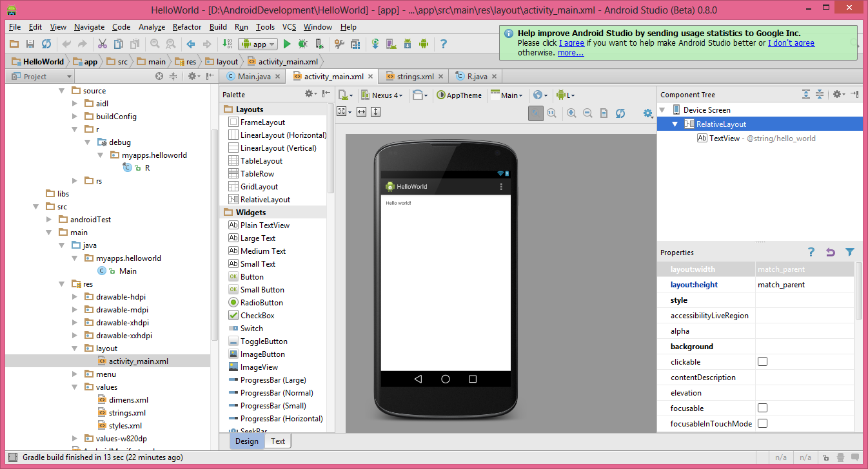Viewport: 868px width, 469px height.
Task: Open the Nexus 4 device dropdown
Action: [382, 95]
